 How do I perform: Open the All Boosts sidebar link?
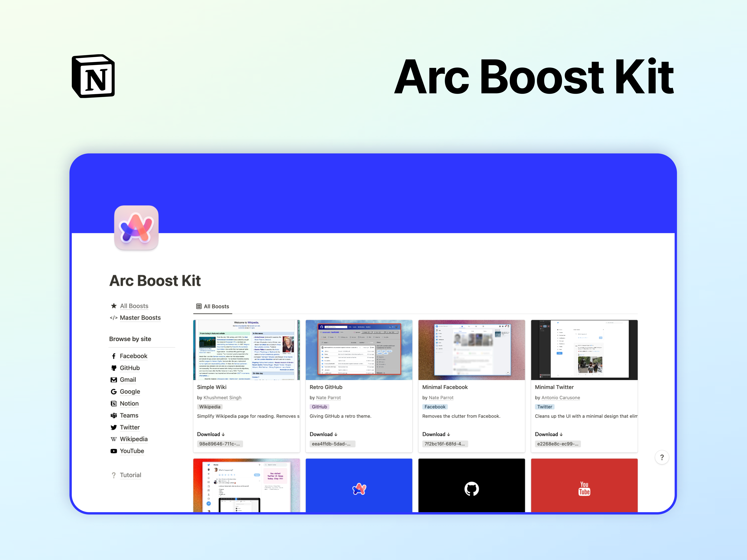coord(134,306)
